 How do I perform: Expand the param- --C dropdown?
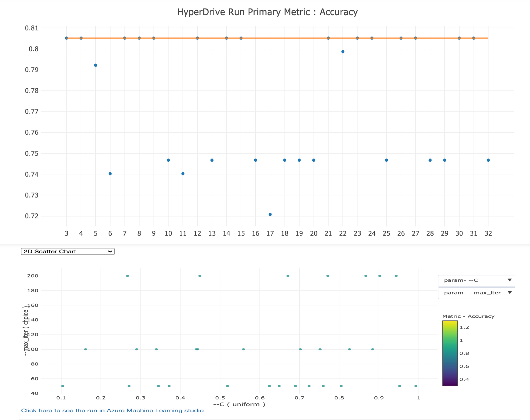pos(476,280)
